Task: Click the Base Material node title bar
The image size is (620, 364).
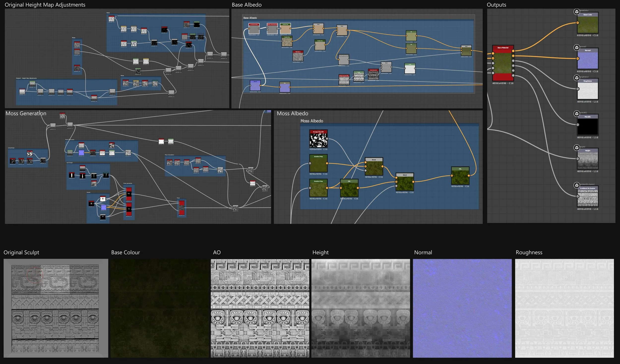Action: pyautogui.click(x=503, y=48)
